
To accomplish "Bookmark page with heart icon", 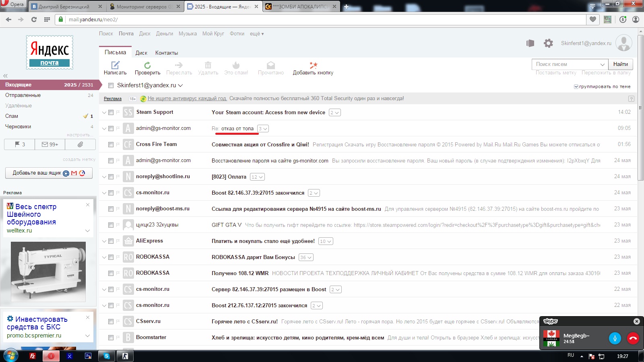I will pos(592,19).
